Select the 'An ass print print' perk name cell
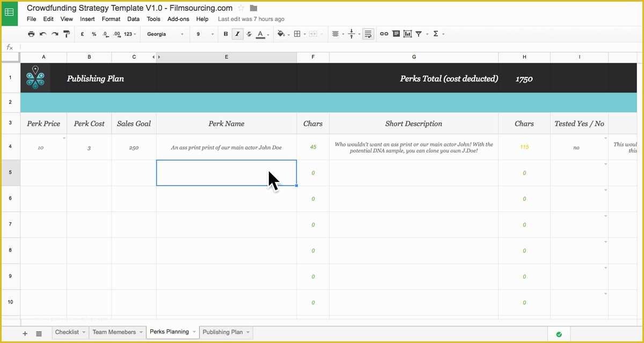644x343 pixels. (226, 147)
